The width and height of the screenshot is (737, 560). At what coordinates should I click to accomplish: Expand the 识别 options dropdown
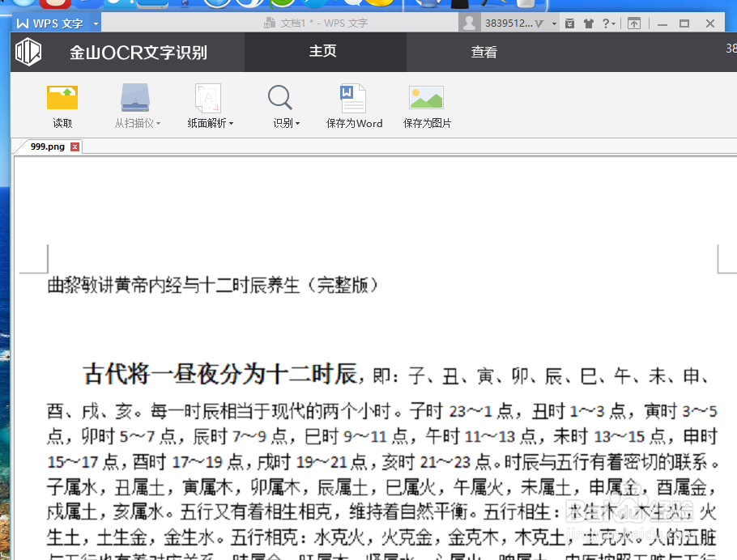(298, 123)
